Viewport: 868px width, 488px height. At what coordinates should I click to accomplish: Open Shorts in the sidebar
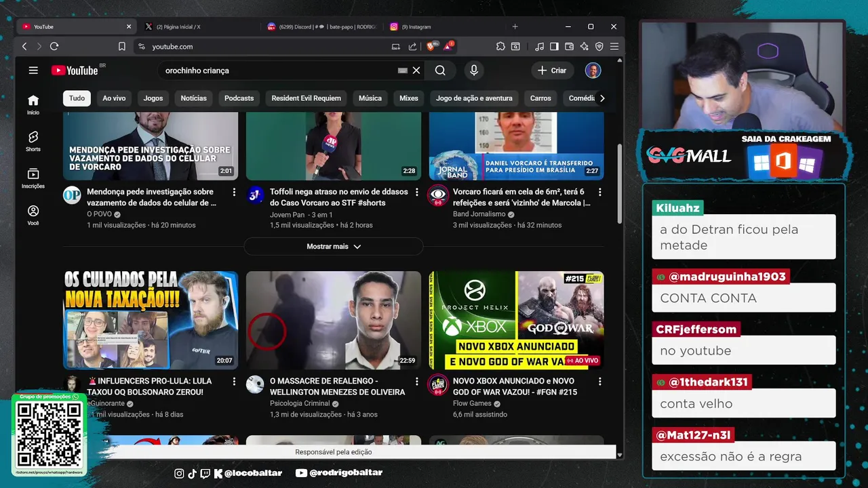[x=33, y=141]
